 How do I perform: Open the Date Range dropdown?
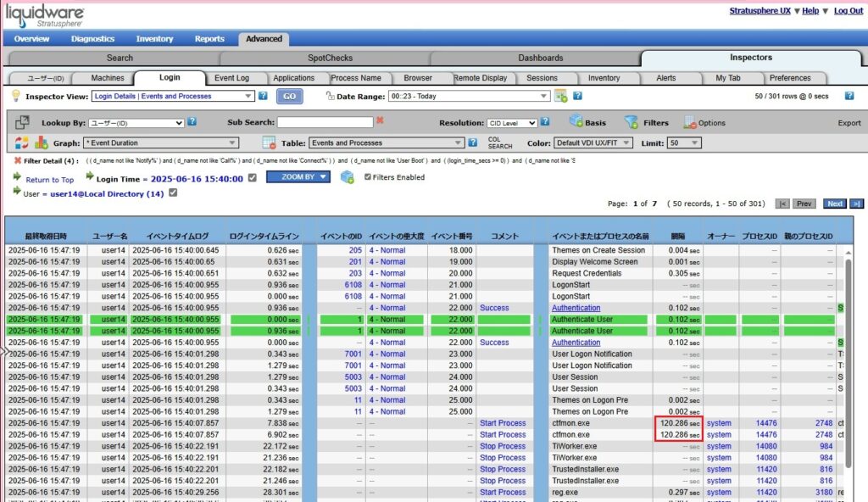tap(469, 96)
